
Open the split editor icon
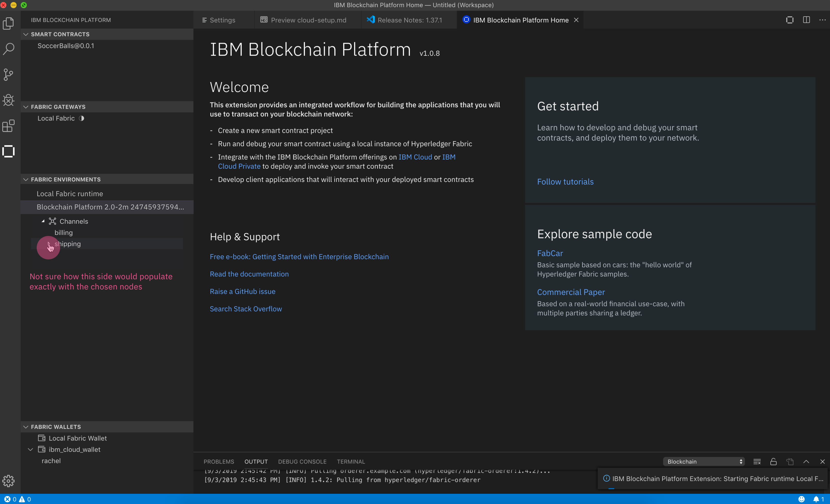tap(806, 20)
